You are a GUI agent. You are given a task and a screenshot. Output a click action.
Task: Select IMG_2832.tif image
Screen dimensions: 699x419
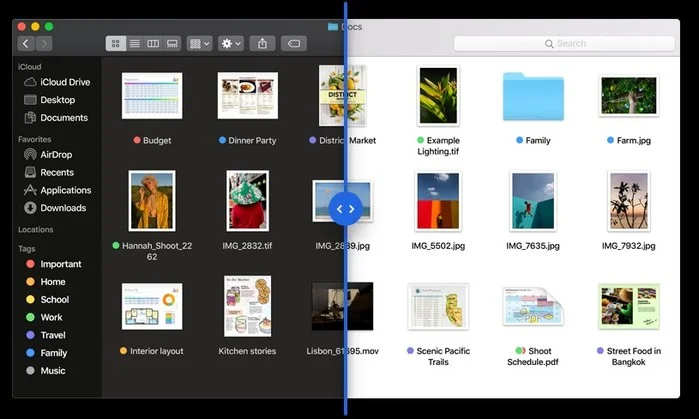(247, 201)
